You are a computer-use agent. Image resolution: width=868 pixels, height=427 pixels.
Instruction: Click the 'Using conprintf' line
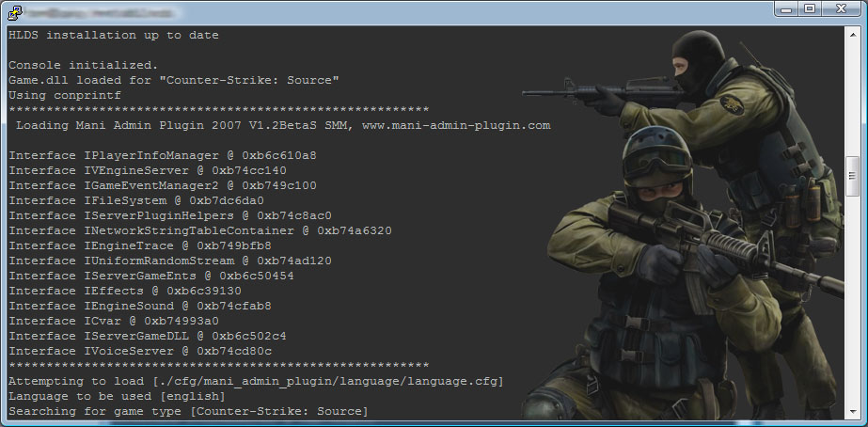pyautogui.click(x=64, y=95)
